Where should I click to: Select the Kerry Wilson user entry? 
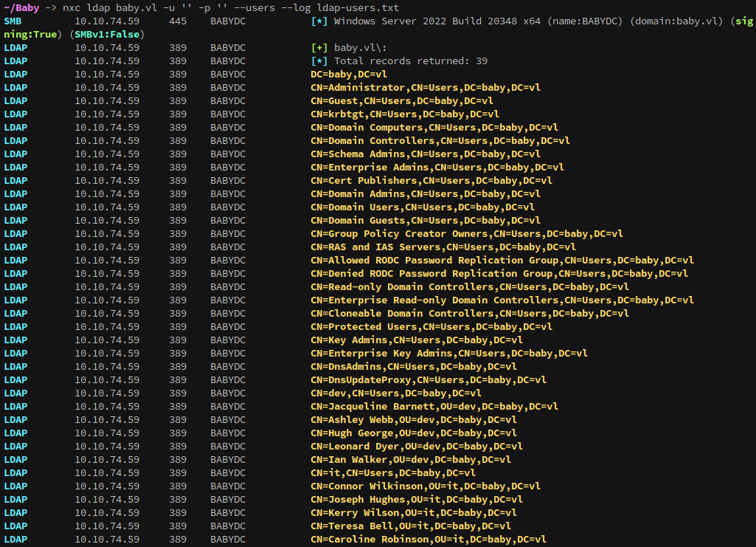click(414, 513)
